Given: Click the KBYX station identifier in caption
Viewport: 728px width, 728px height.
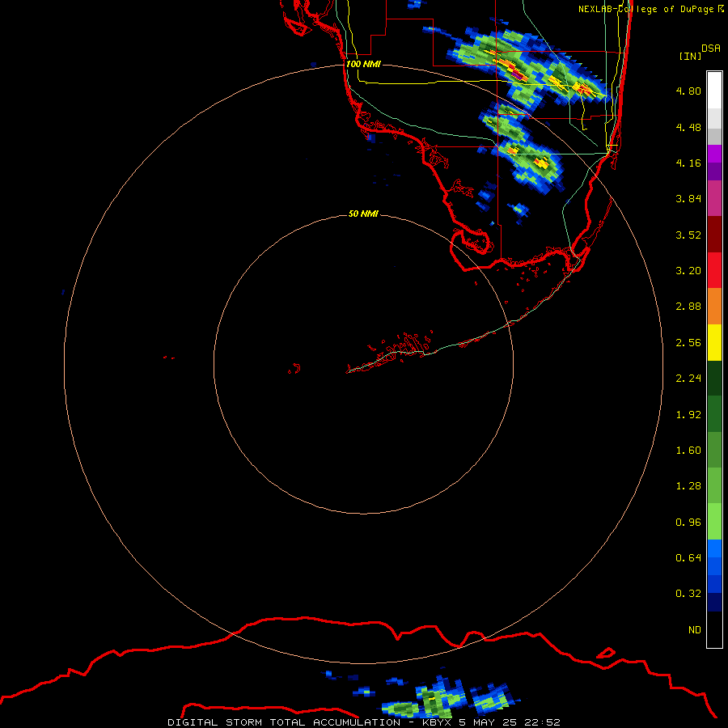Looking at the screenshot, I should 437,722.
